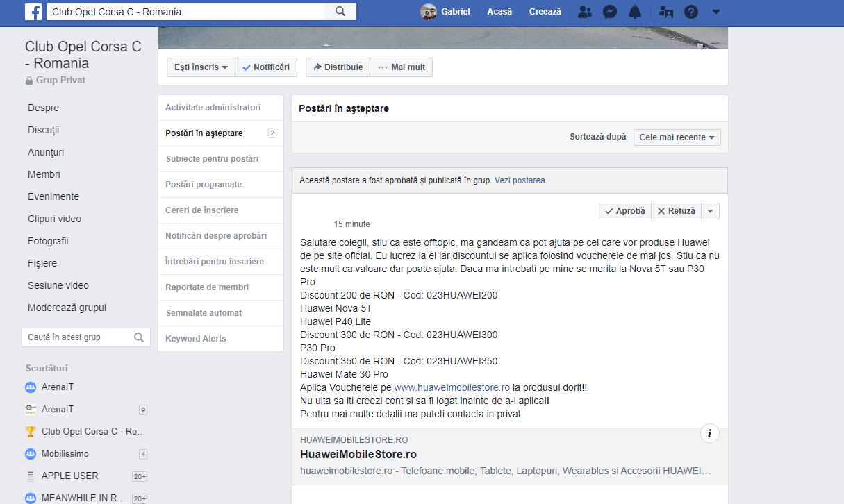Open Fotografii in group sidebar
The width and height of the screenshot is (844, 504).
tap(48, 241)
